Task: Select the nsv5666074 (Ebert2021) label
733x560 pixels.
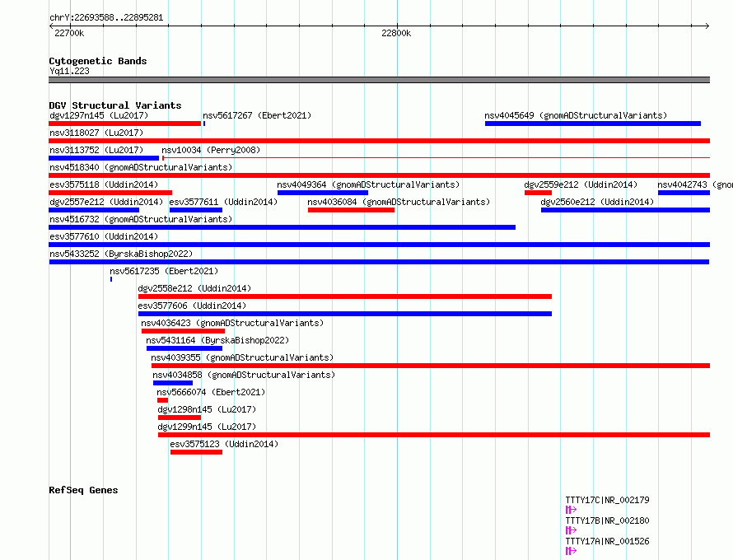Action: click(x=211, y=392)
